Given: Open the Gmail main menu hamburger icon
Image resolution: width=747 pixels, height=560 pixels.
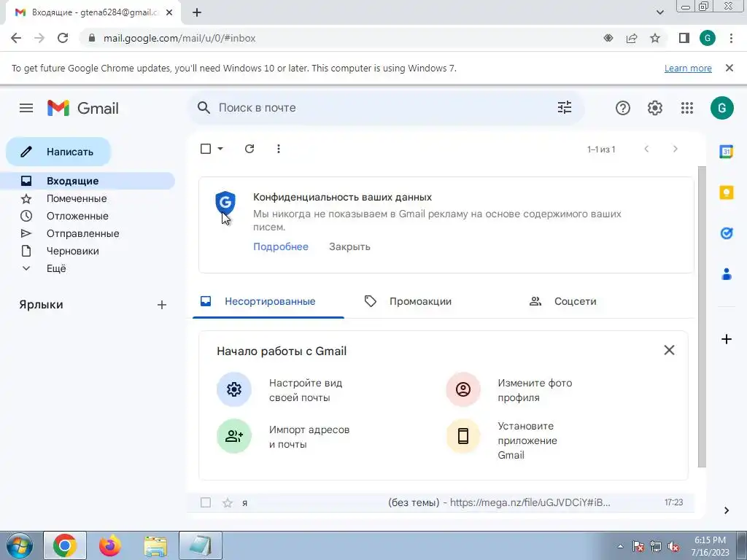Looking at the screenshot, I should coord(26,108).
